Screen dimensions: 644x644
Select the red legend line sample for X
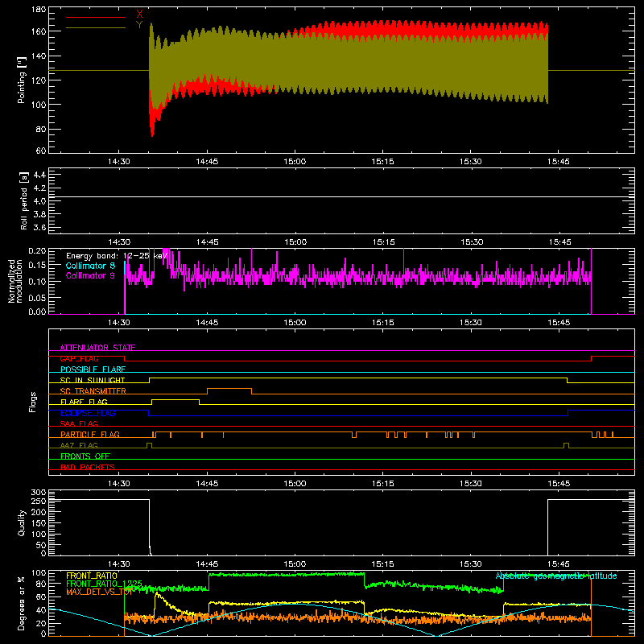(96, 17)
